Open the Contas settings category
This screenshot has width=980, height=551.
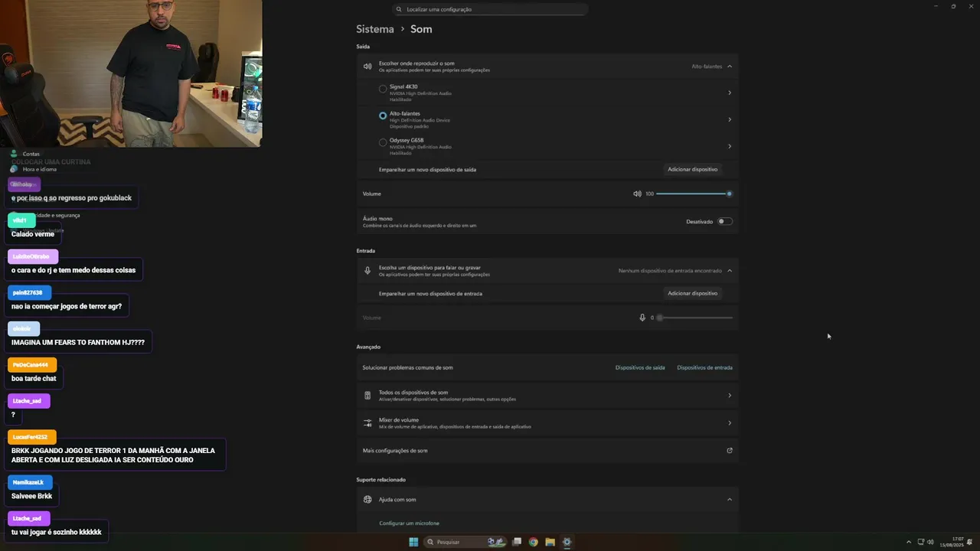pos(31,154)
